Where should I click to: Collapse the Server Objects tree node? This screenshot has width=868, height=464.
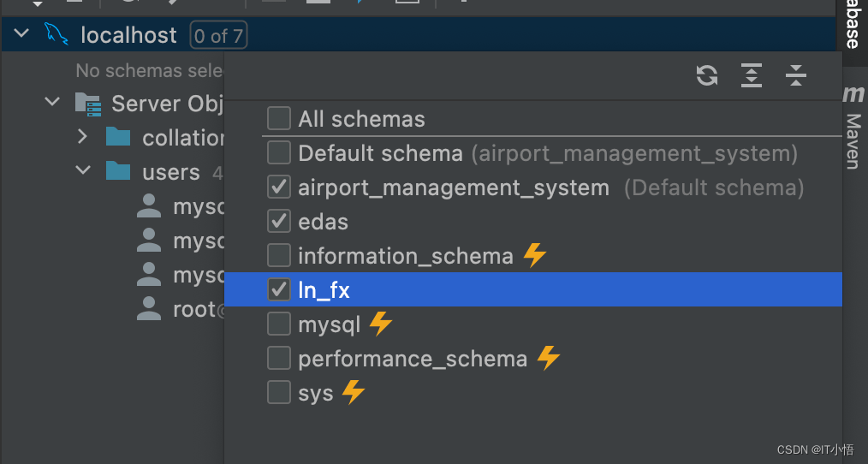[52, 102]
